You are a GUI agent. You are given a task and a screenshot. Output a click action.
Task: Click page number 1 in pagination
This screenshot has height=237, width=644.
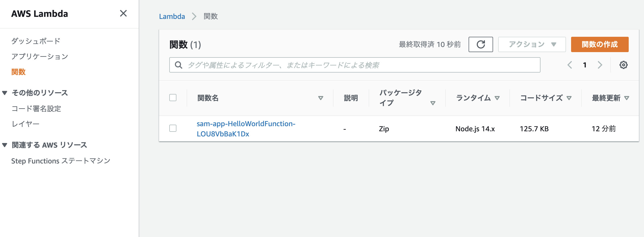(x=585, y=65)
